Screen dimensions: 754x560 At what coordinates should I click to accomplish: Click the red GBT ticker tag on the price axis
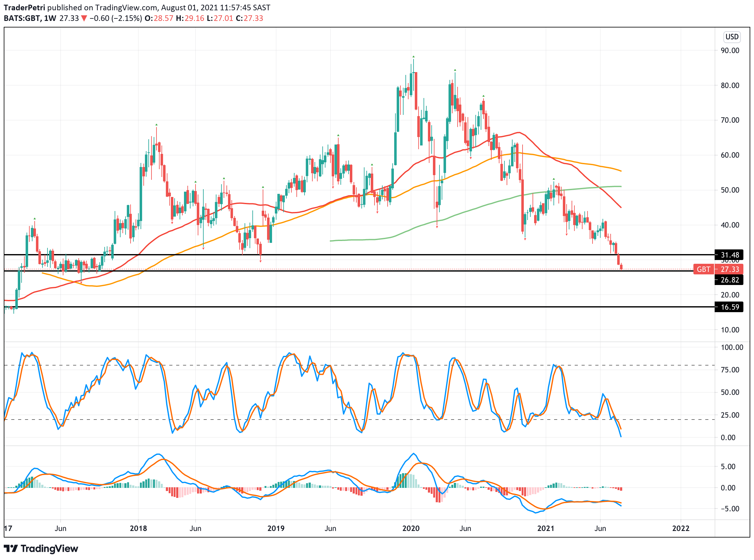click(703, 269)
